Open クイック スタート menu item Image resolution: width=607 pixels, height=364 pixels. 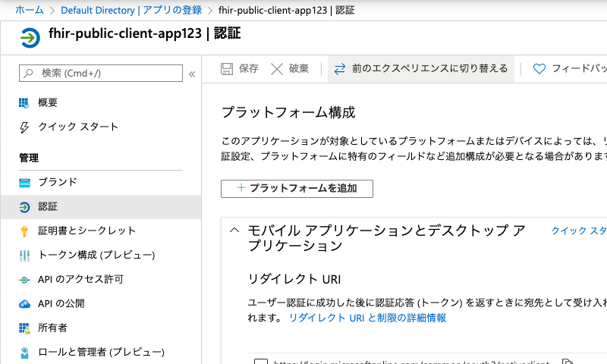click(x=78, y=127)
